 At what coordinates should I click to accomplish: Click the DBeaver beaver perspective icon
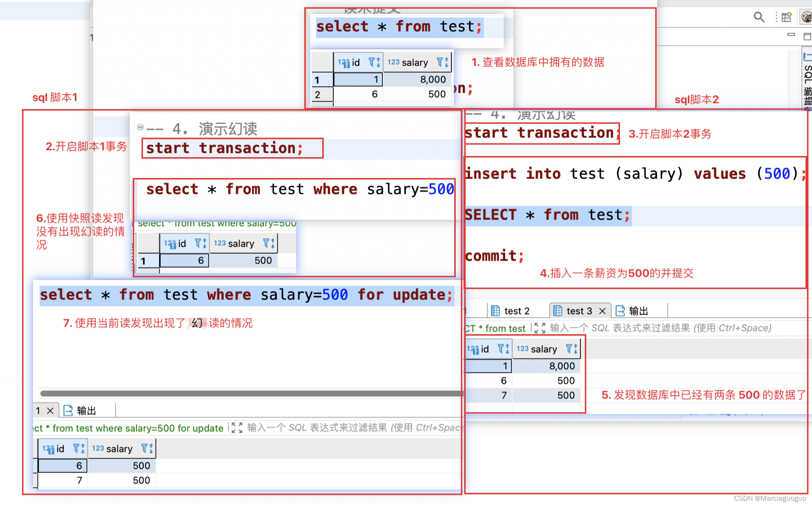tap(807, 17)
